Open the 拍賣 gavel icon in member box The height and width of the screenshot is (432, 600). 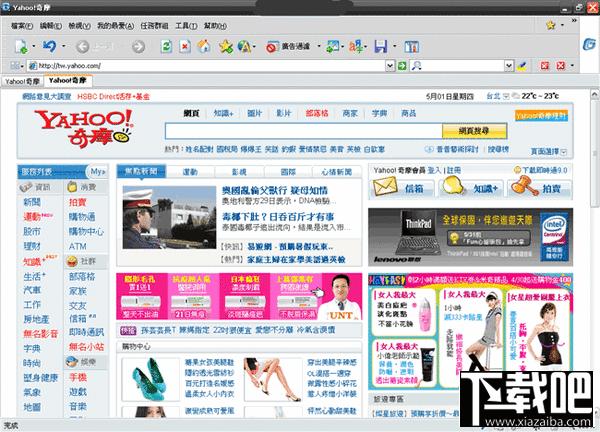[x=523, y=186]
